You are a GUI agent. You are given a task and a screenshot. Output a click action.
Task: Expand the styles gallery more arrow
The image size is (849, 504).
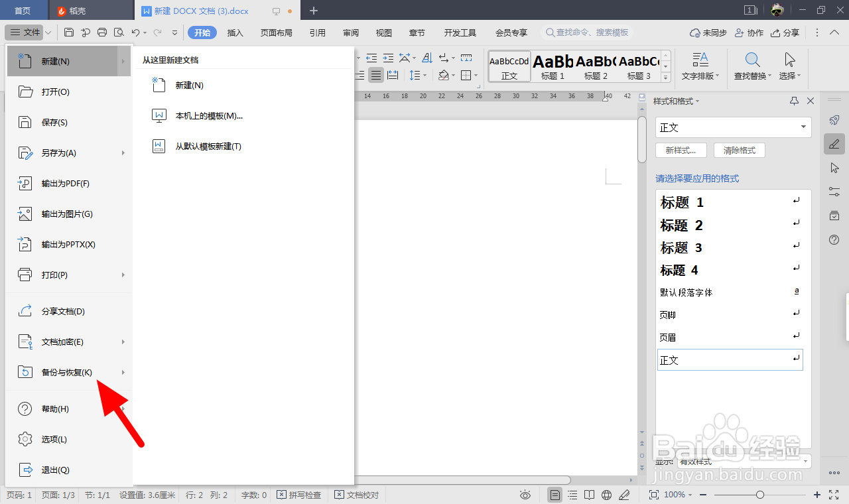pyautogui.click(x=666, y=78)
